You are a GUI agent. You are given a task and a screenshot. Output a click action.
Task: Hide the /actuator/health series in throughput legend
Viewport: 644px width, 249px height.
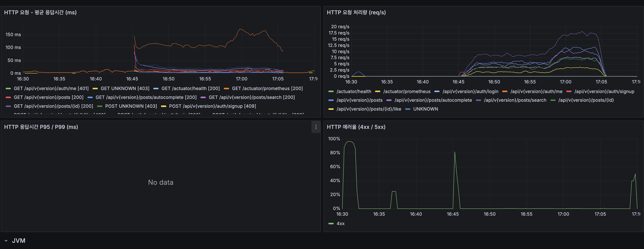[354, 91]
